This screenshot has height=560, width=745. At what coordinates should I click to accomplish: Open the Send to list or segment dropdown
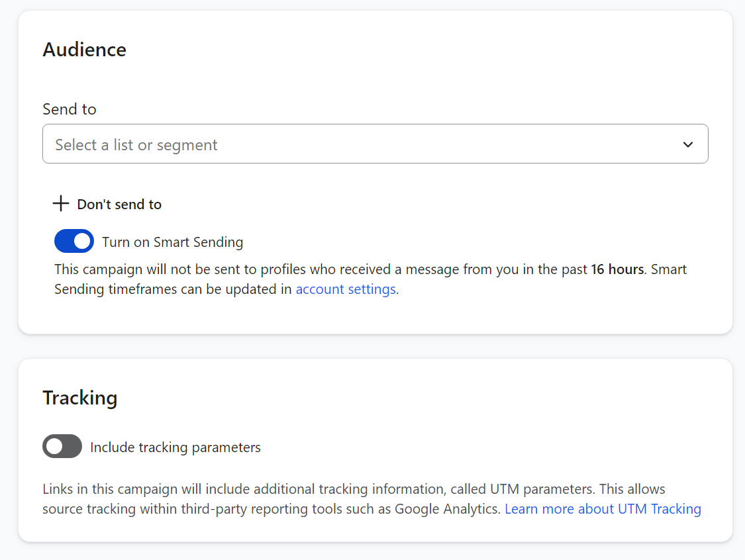(375, 144)
